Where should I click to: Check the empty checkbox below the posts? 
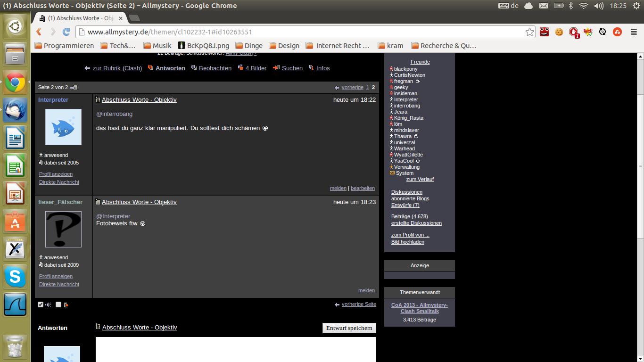58,304
